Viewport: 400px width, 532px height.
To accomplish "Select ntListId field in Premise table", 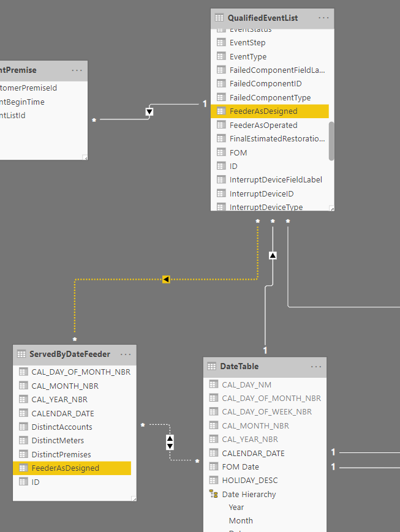I will tap(13, 115).
